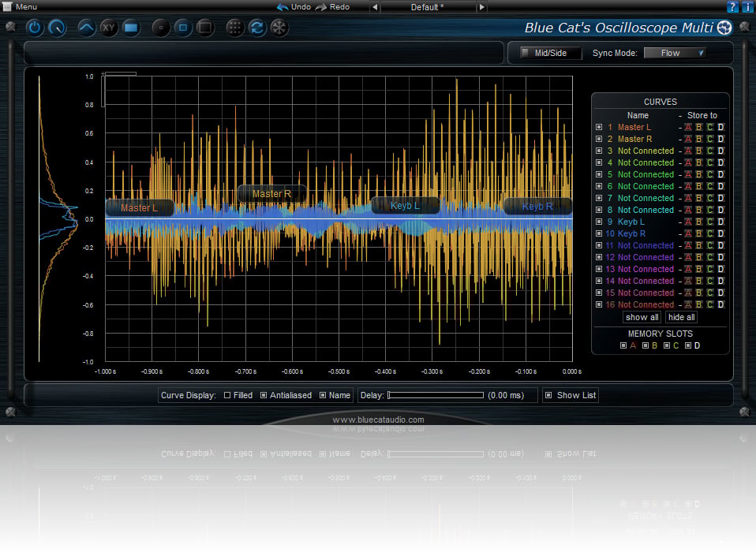Open the main Menu
Screen dimensions: 756x552
(21, 7)
